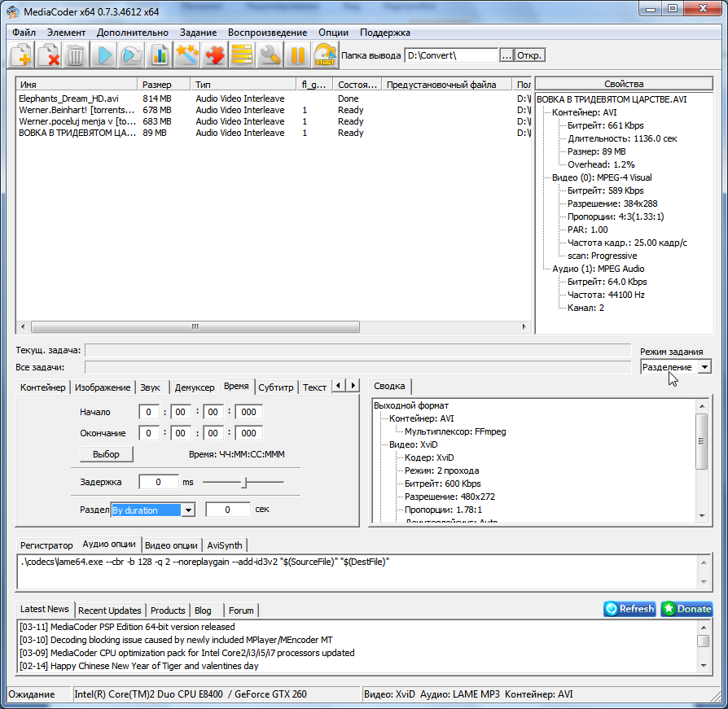Click the Свойства panel header

pyautogui.click(x=624, y=84)
